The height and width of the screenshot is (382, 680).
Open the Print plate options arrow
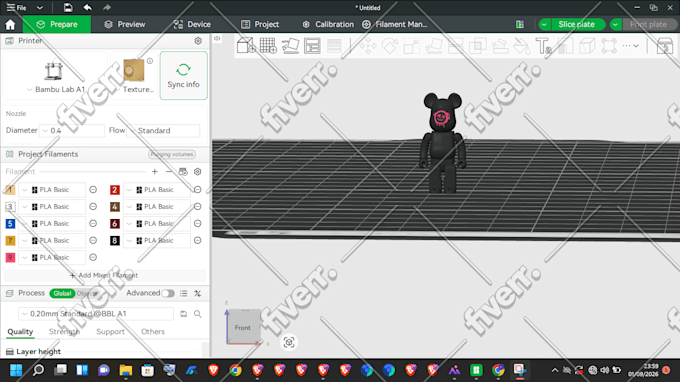615,25
